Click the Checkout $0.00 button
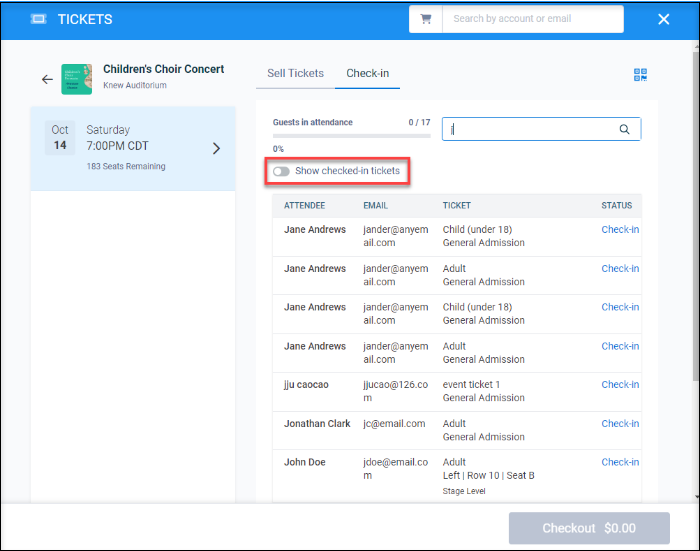Image resolution: width=700 pixels, height=551 pixels. click(x=589, y=528)
